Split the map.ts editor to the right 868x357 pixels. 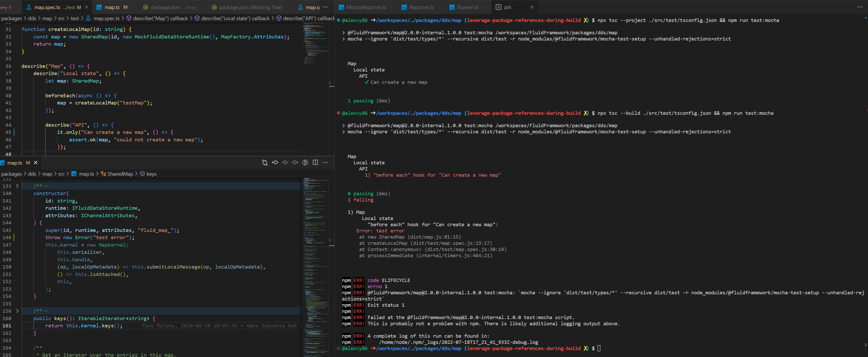[315, 163]
